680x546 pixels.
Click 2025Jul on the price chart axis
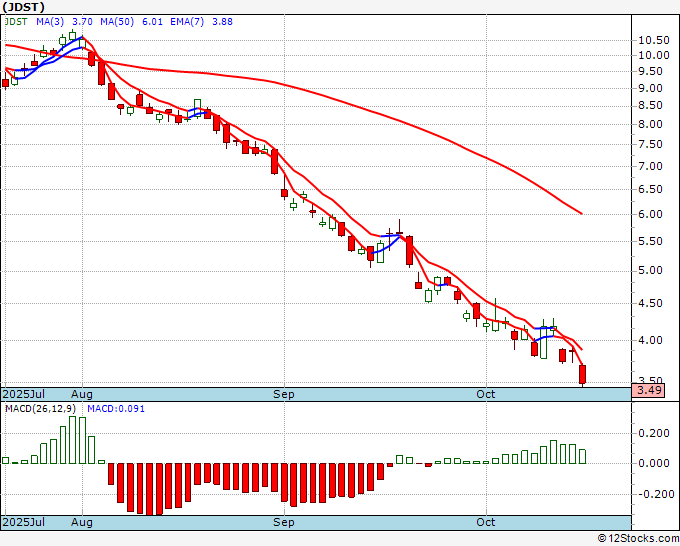click(24, 394)
